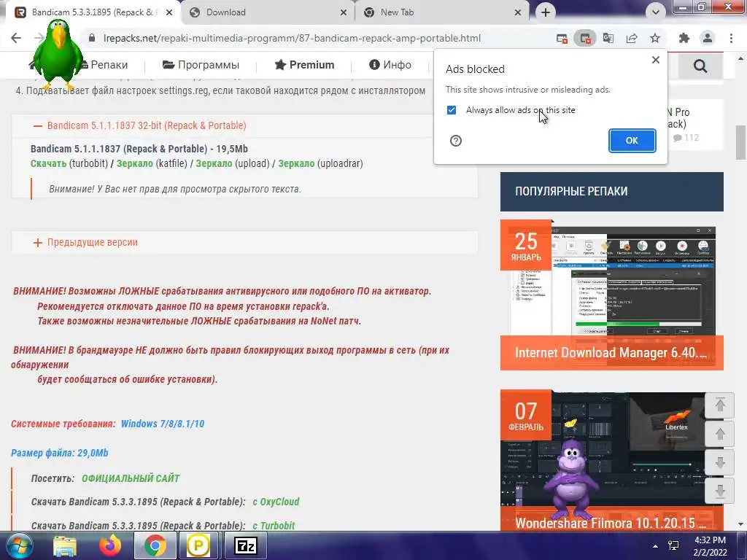Viewport: 747px width, 560px height.
Task: Close the Download tab
Action: (344, 13)
